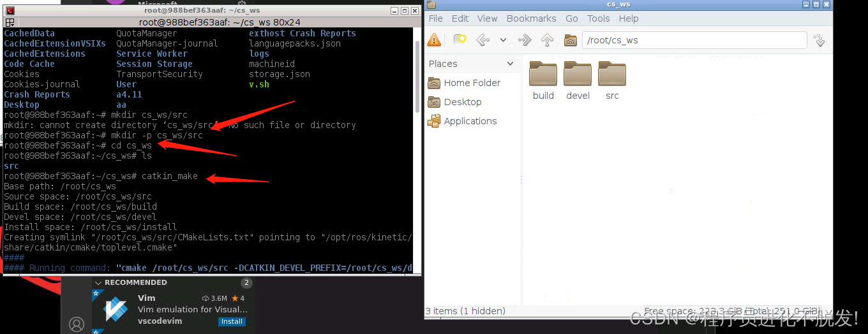
Task: Click the RECOMMENDED count badge showing 2
Action: point(246,282)
